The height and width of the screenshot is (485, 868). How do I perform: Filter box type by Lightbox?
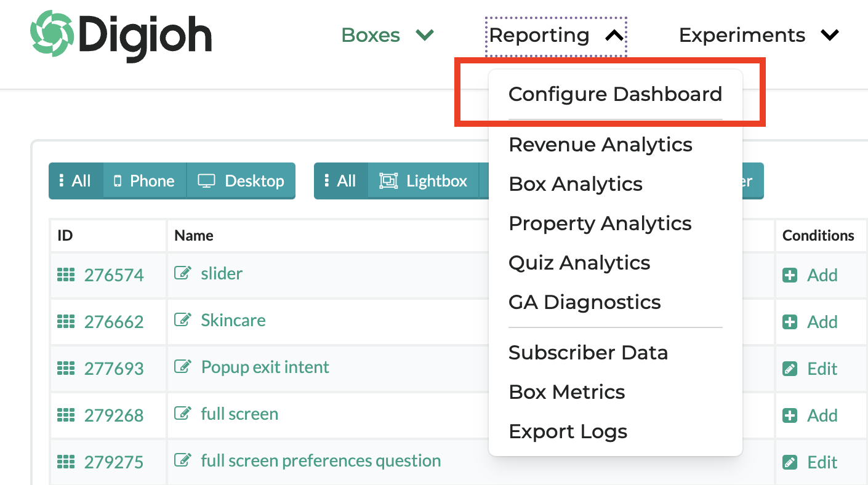click(424, 181)
